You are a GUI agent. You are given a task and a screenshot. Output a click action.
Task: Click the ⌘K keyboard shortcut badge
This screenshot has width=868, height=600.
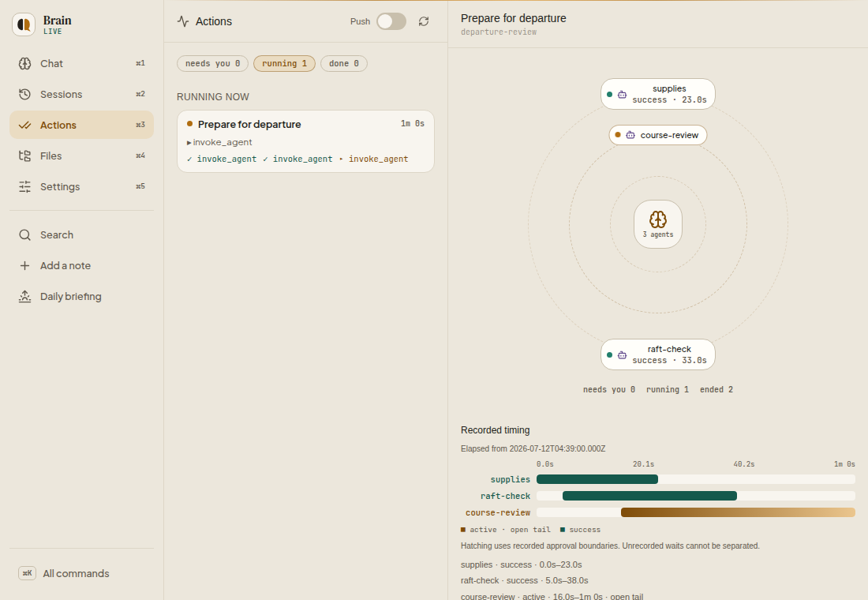point(27,573)
